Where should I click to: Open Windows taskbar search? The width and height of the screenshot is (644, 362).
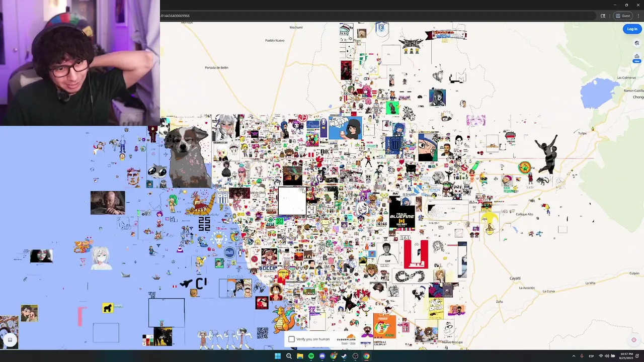[289, 356]
